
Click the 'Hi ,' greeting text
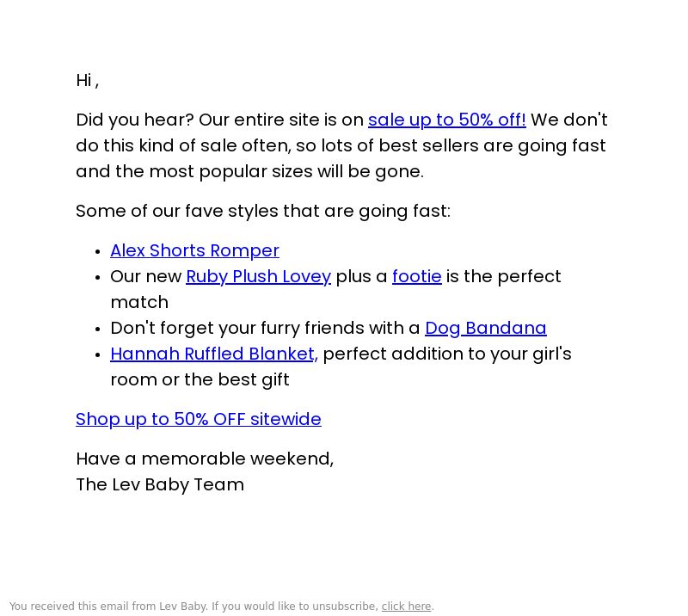[x=88, y=81]
